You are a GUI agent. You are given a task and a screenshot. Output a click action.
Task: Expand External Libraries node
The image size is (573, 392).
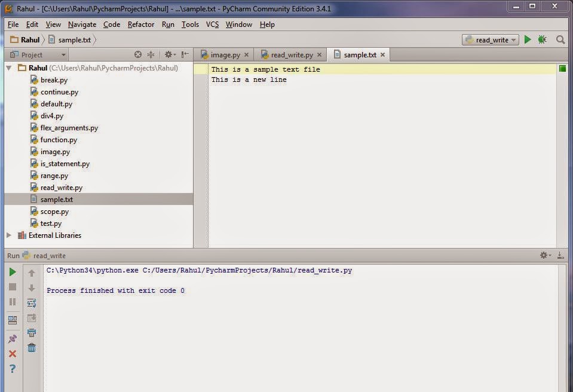coord(9,235)
